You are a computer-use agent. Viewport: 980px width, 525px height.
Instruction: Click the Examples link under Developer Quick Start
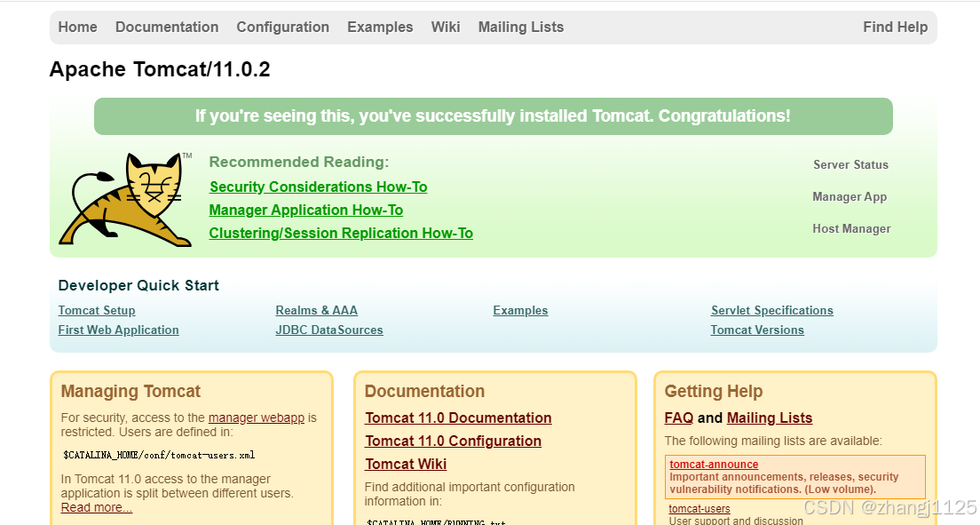click(520, 310)
